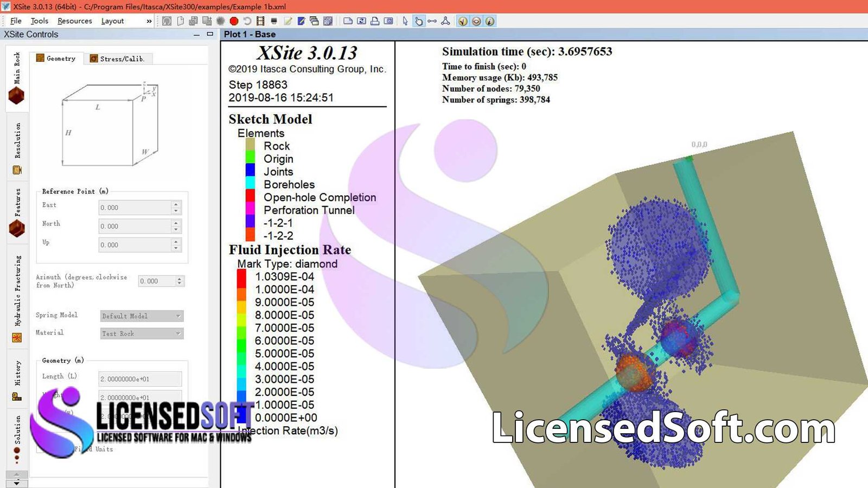Click the Perforation Tunnel legend entry
868x488 pixels.
coord(309,210)
